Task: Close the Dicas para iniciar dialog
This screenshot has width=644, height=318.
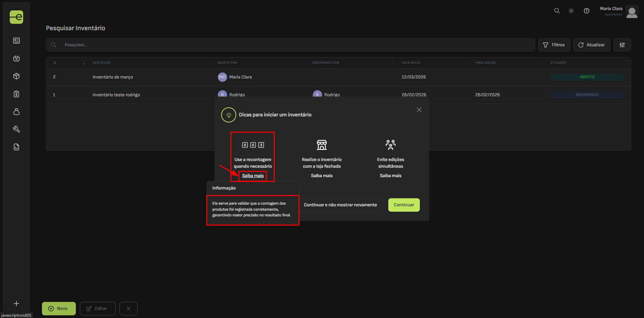Action: click(419, 110)
